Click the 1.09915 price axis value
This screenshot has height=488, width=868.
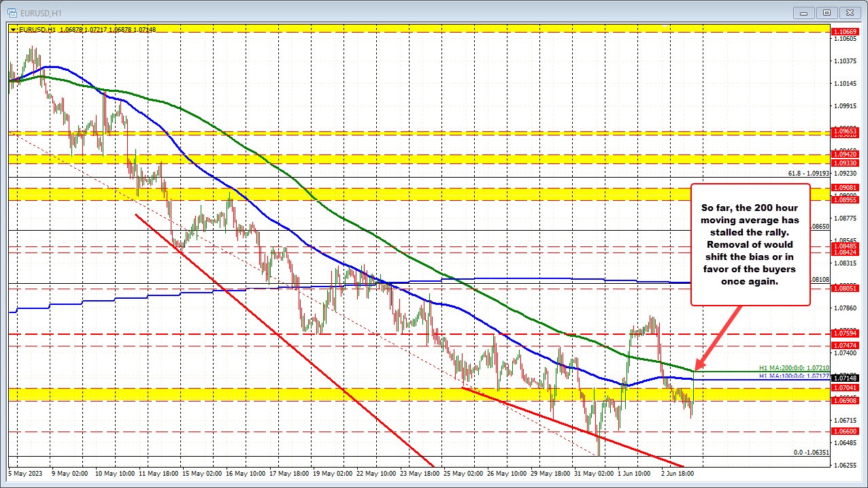(844, 106)
